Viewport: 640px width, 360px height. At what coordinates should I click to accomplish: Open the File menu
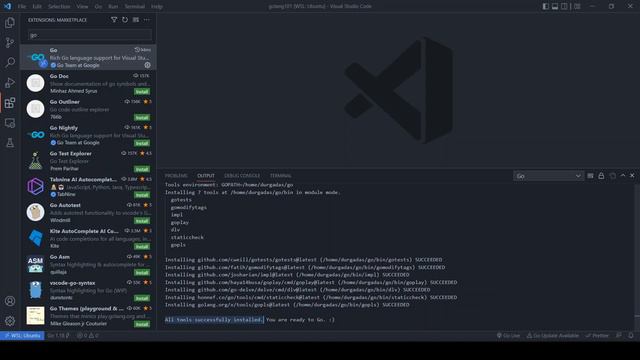22,7
